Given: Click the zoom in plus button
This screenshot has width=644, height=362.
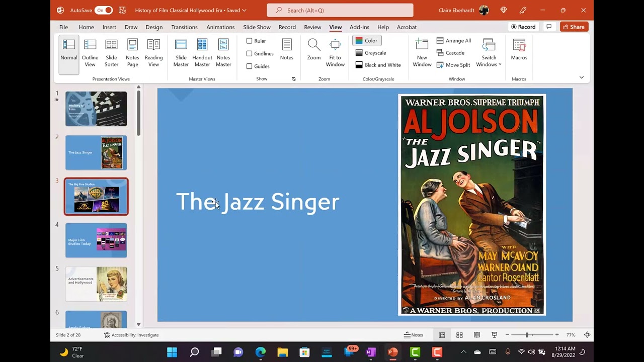Looking at the screenshot, I should (x=556, y=335).
